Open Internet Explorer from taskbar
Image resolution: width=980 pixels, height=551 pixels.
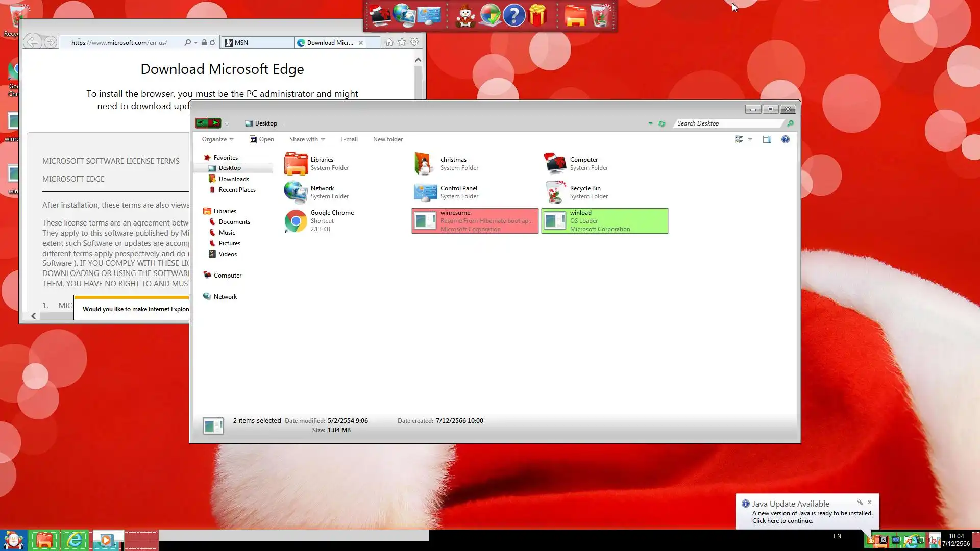(x=75, y=540)
